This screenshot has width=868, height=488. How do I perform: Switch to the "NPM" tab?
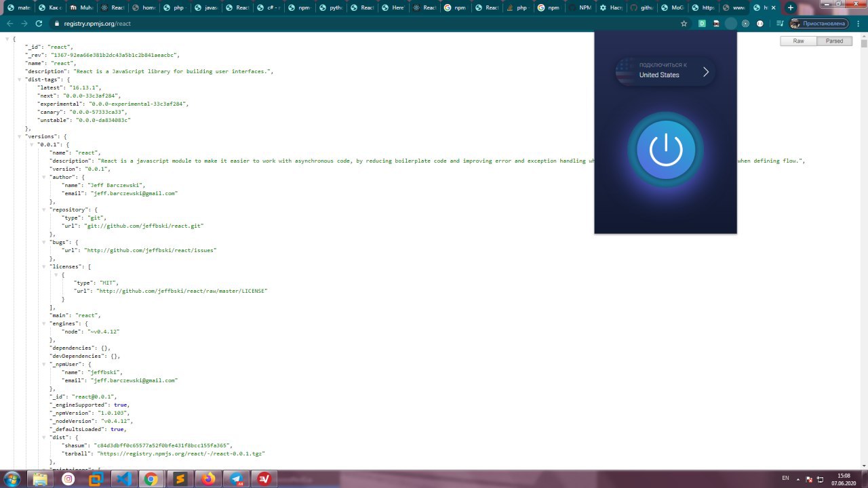point(581,7)
